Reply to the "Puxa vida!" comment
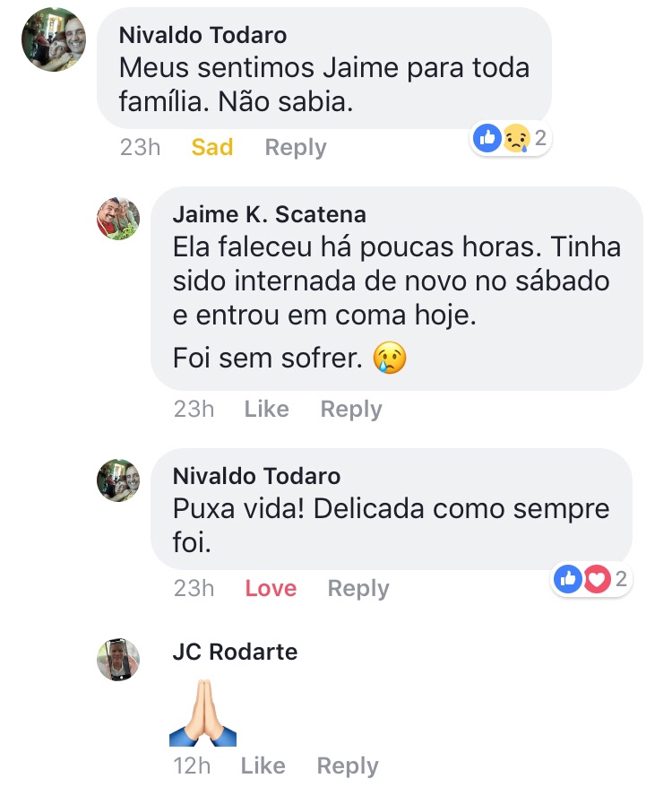The width and height of the screenshot is (672, 787). [358, 589]
